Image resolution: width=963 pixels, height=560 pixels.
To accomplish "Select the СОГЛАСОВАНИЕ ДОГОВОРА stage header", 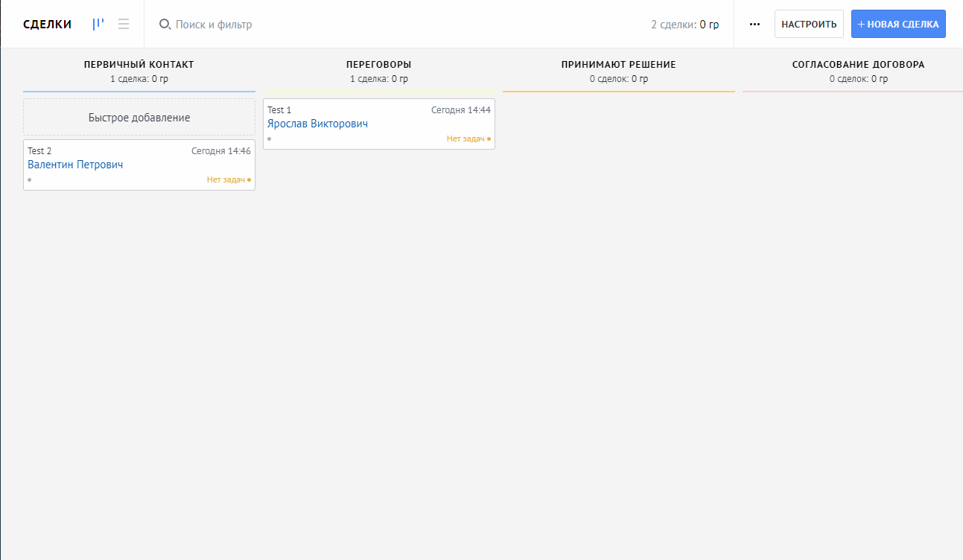I will [859, 65].
